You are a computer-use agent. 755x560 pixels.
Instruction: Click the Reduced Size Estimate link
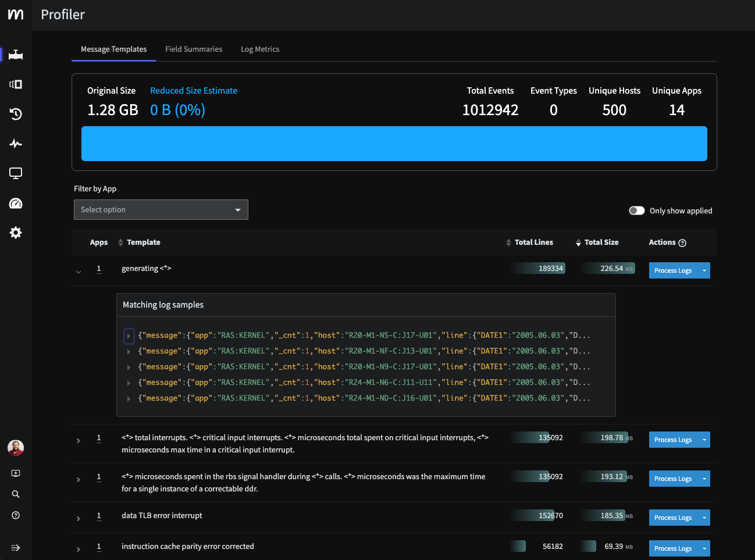pos(193,91)
